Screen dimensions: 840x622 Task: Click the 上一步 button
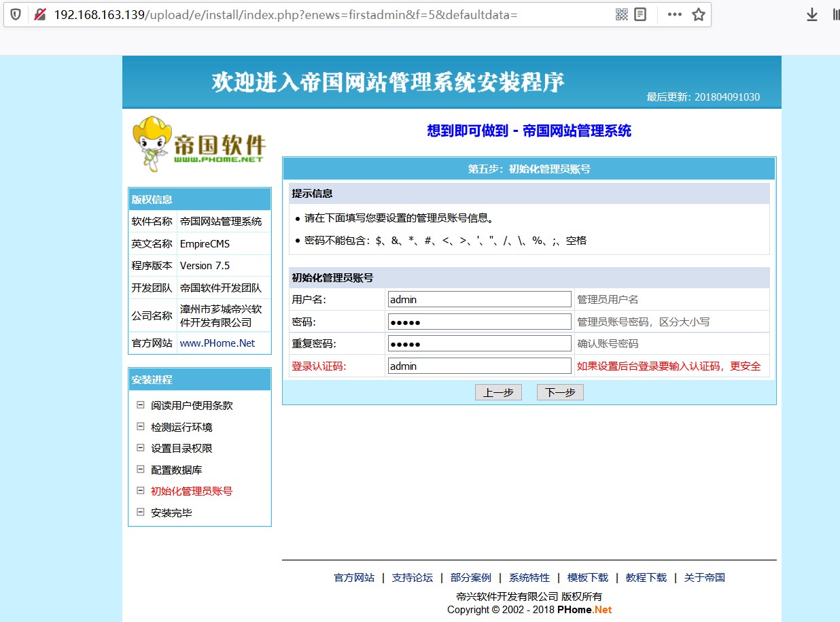click(x=498, y=392)
